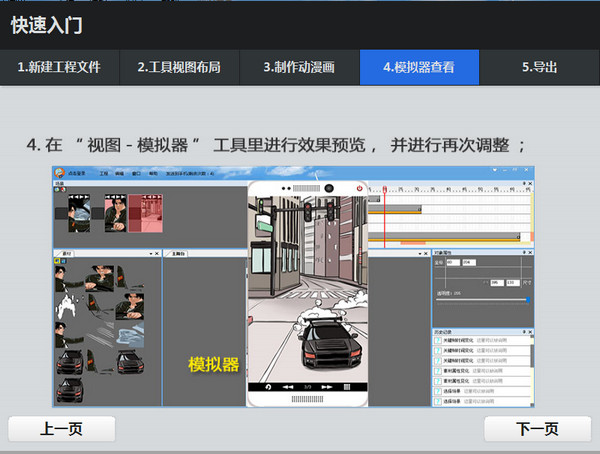Click the 下一页 next page button
The height and width of the screenshot is (454, 600).
[x=537, y=429]
